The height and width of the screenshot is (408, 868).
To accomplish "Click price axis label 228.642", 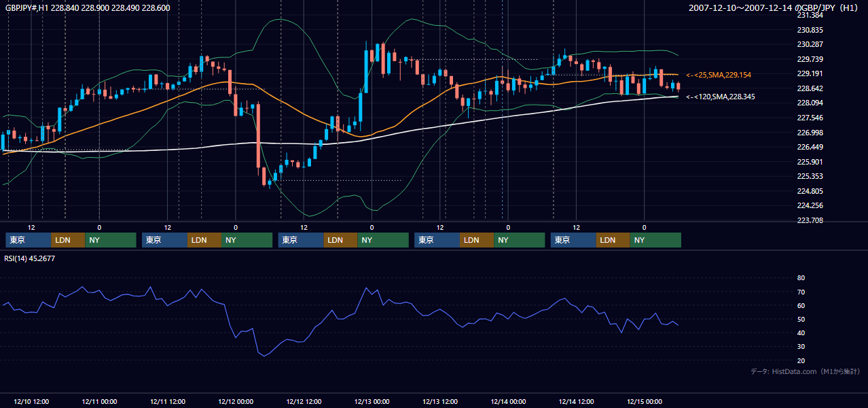I will pos(810,88).
